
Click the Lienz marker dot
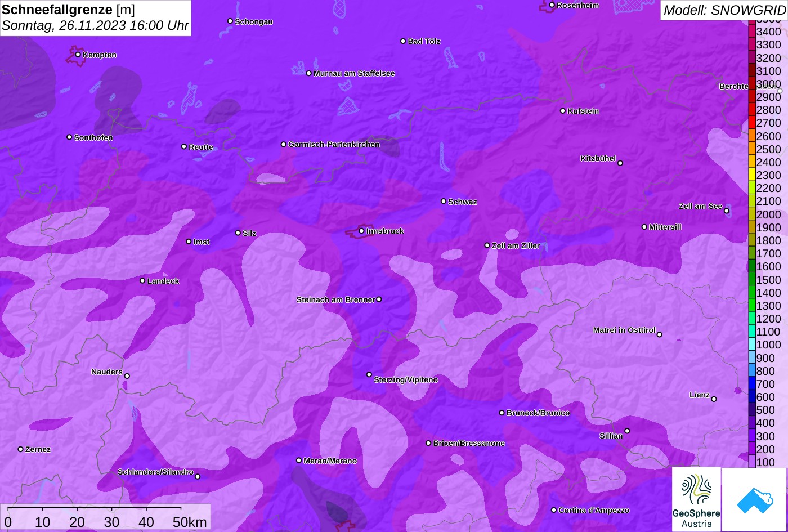point(714,399)
